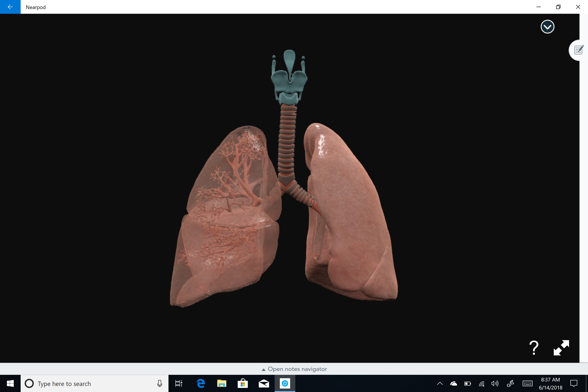
Task: Open File Explorer from taskbar
Action: click(222, 383)
